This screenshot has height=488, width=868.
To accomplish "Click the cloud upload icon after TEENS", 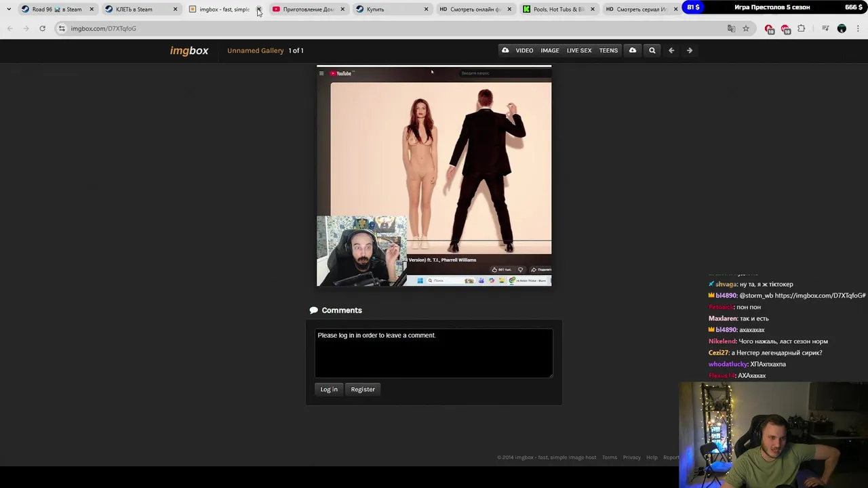I will click(x=633, y=50).
